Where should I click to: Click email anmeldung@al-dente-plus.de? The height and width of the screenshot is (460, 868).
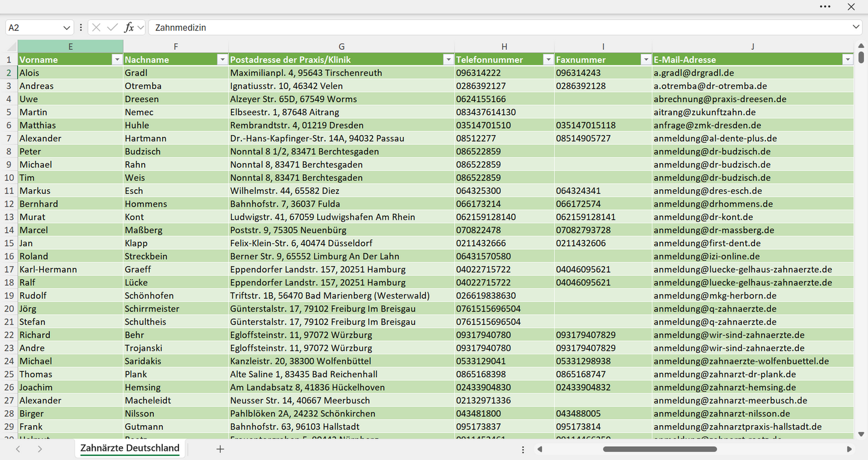tap(753, 139)
